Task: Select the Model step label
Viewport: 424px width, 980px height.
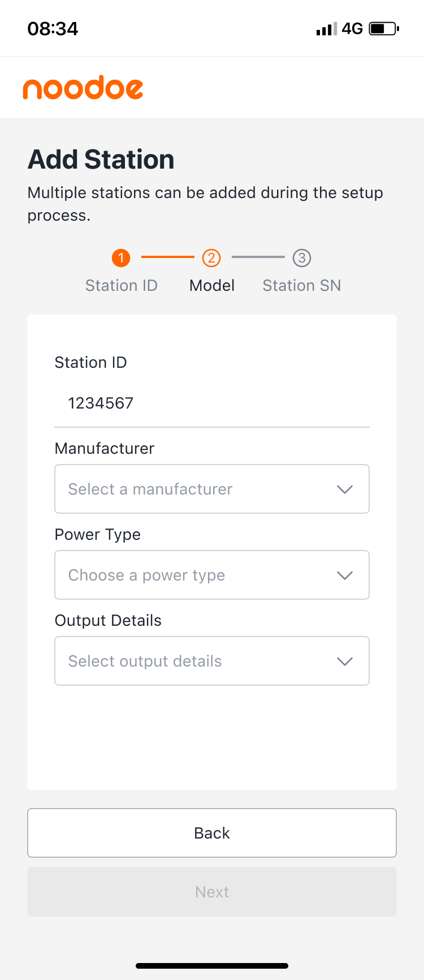Action: click(x=212, y=285)
